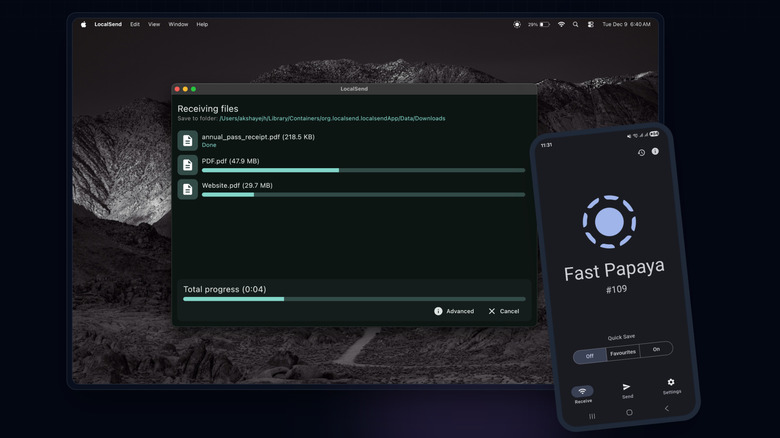Open the Edit menu

(x=135, y=24)
